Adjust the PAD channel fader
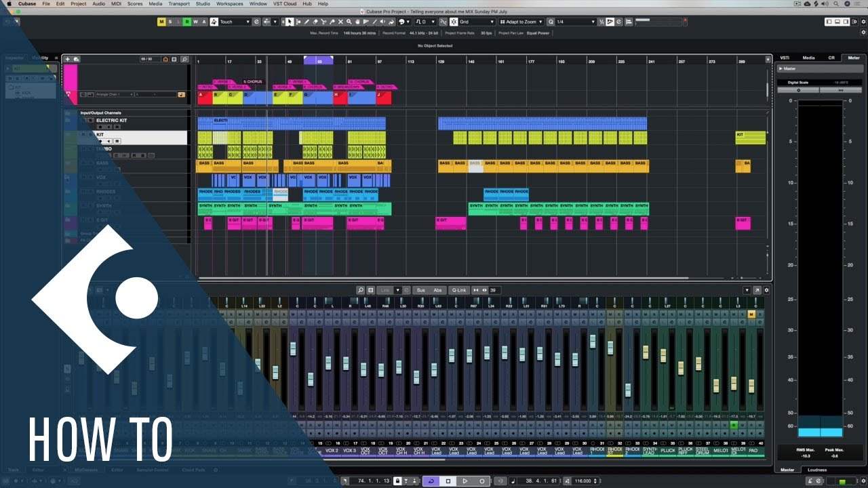868x488 pixels. click(751, 386)
